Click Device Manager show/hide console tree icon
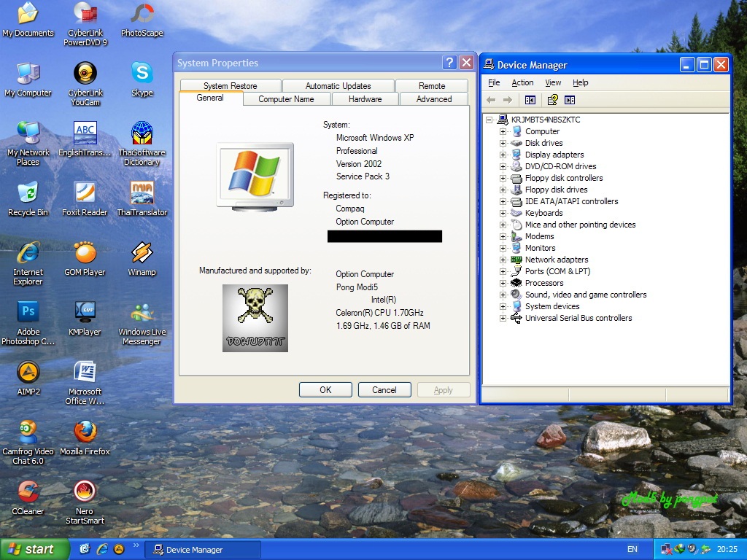747x560 pixels. tap(530, 100)
